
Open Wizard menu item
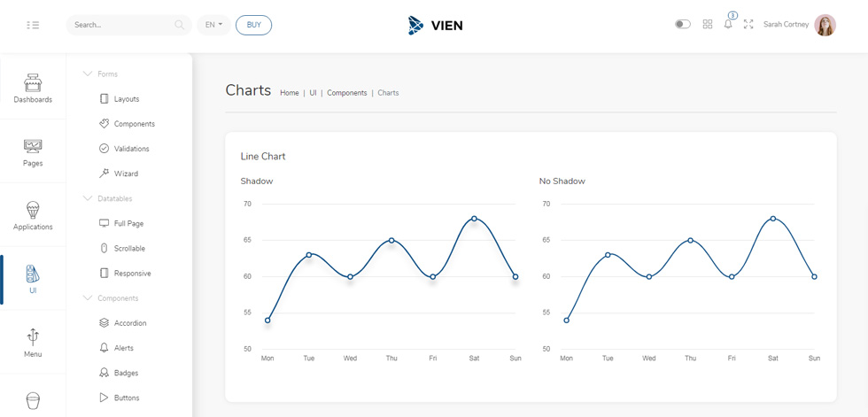click(119, 174)
